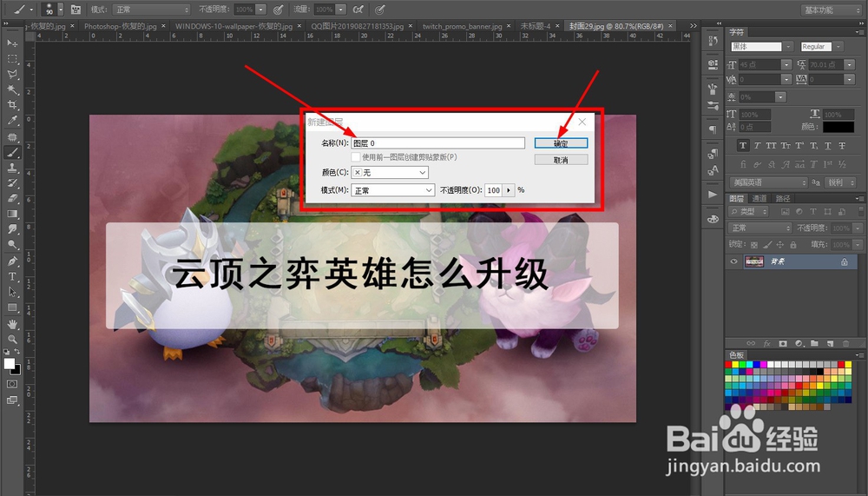This screenshot has width=868, height=496.
Task: Toggle Underline in the Character panel
Action: tap(827, 146)
